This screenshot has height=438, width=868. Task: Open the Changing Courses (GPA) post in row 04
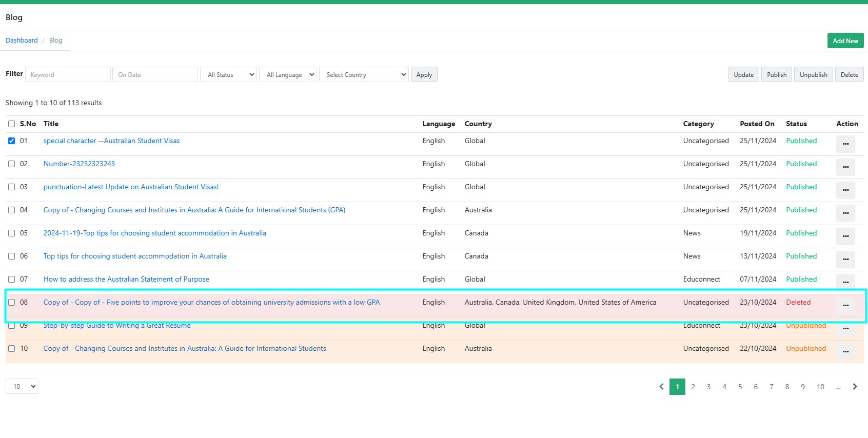point(194,210)
